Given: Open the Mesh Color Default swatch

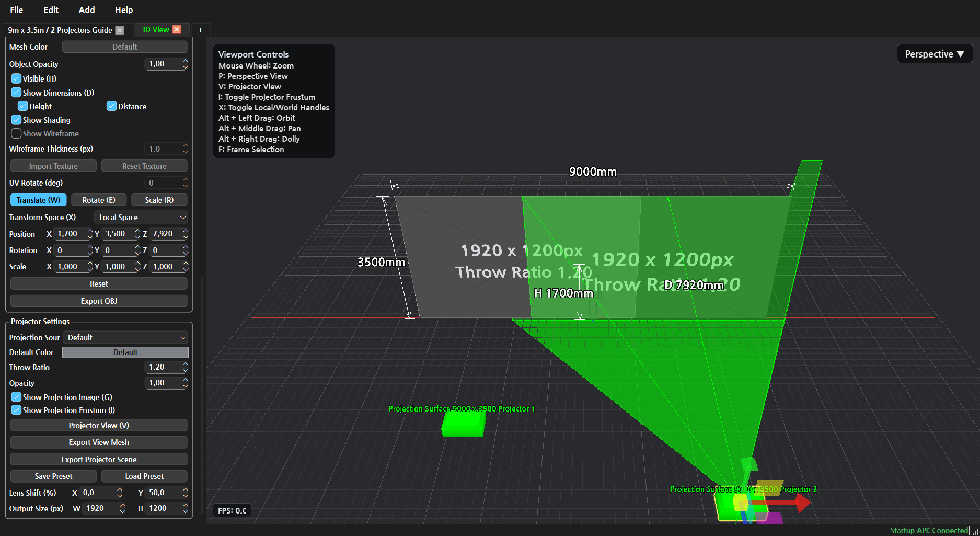Looking at the screenshot, I should (125, 47).
